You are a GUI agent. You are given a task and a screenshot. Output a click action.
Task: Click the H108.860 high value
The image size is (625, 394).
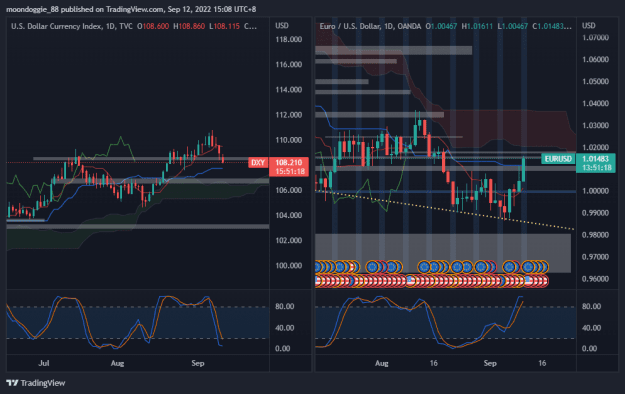(x=189, y=26)
